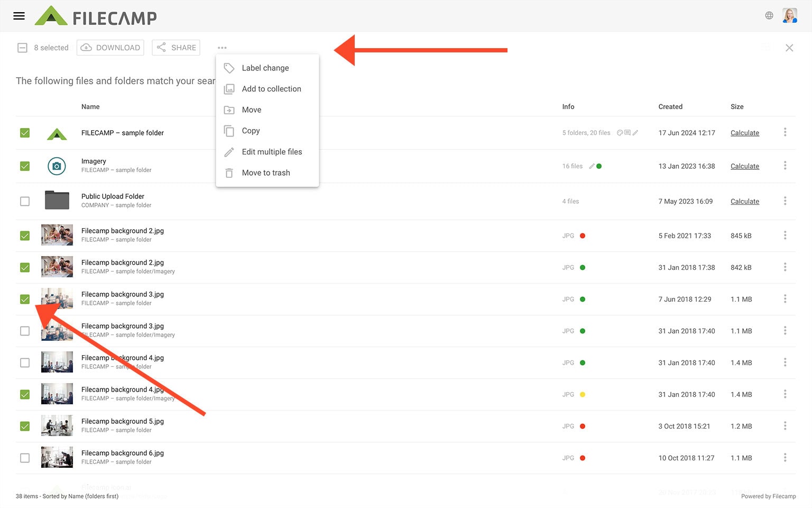Click the SHARE button
Screen dimensions: 812x508
[176, 48]
